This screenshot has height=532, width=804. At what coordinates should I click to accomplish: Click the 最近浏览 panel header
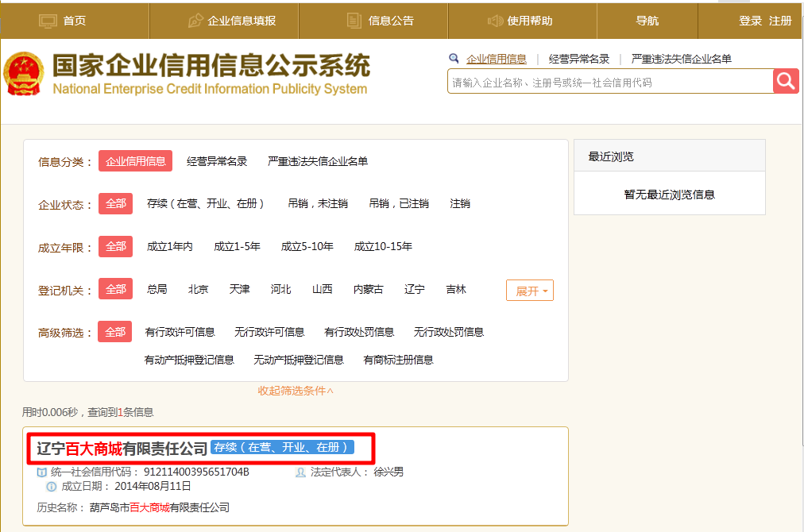(x=670, y=156)
